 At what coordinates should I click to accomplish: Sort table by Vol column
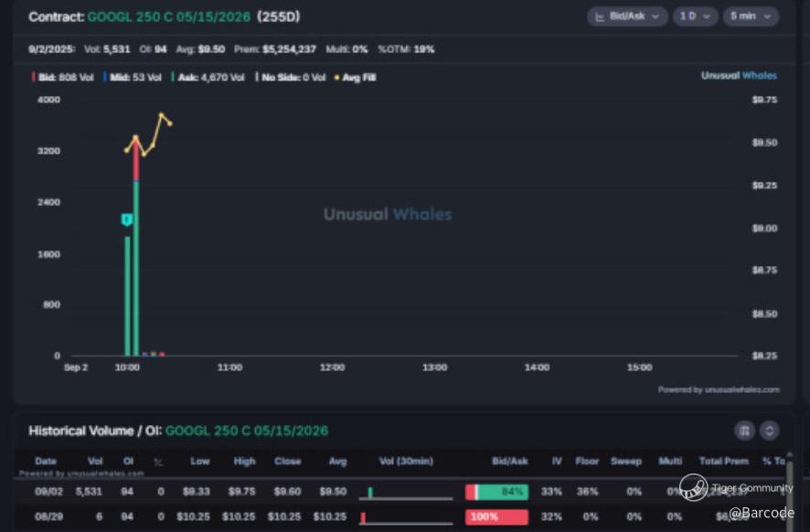(x=95, y=461)
